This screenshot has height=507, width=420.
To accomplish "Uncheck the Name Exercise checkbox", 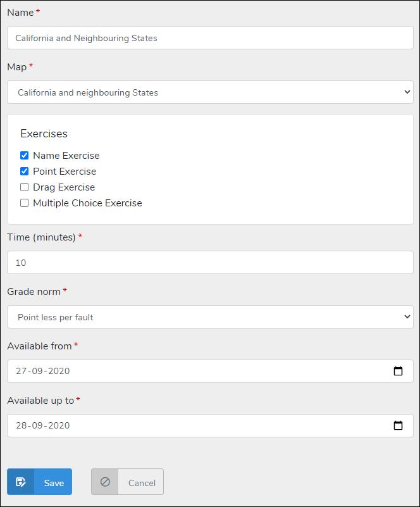I will 25,156.
